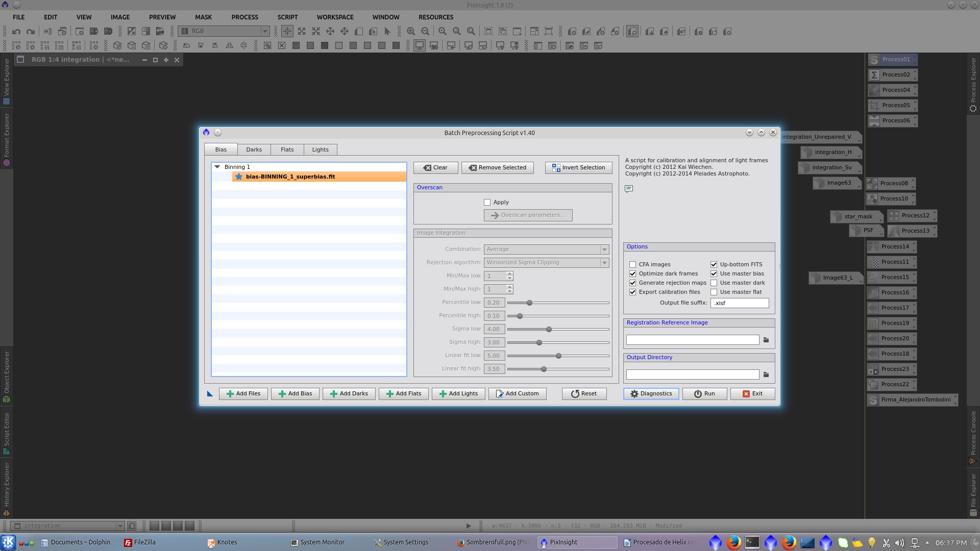
Task: Select the star_mask image icon
Action: [856, 216]
